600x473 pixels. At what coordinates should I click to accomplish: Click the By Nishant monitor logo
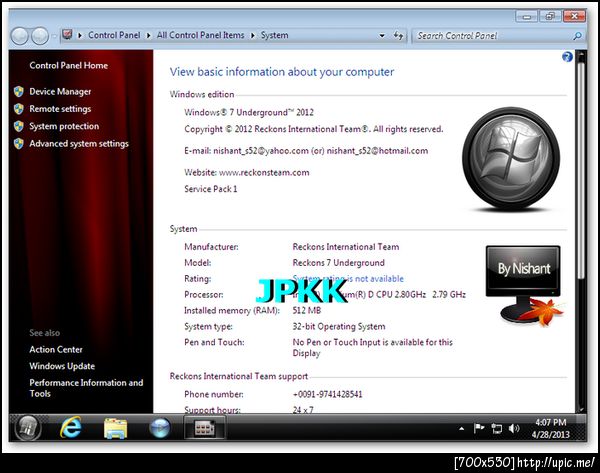point(523,285)
